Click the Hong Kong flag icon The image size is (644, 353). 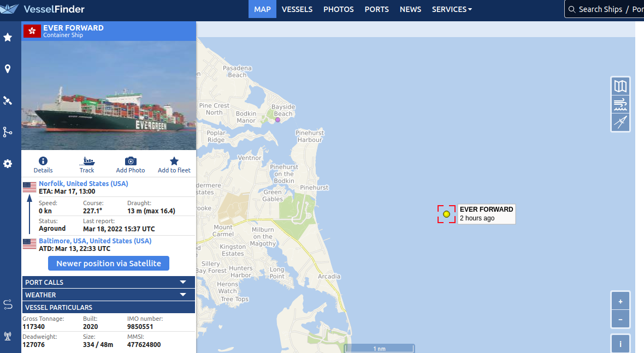point(32,31)
